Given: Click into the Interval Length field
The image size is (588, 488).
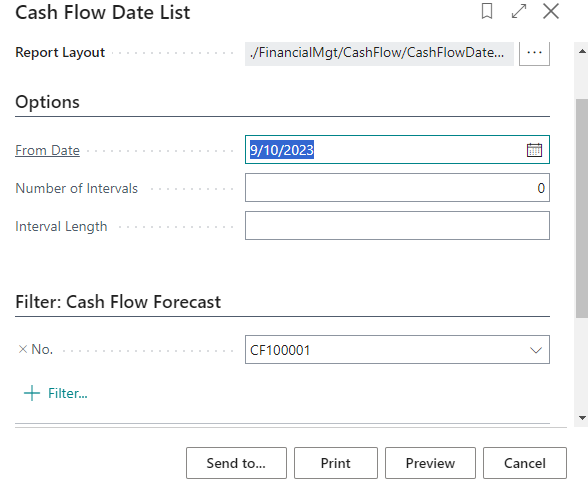Looking at the screenshot, I should [x=397, y=225].
